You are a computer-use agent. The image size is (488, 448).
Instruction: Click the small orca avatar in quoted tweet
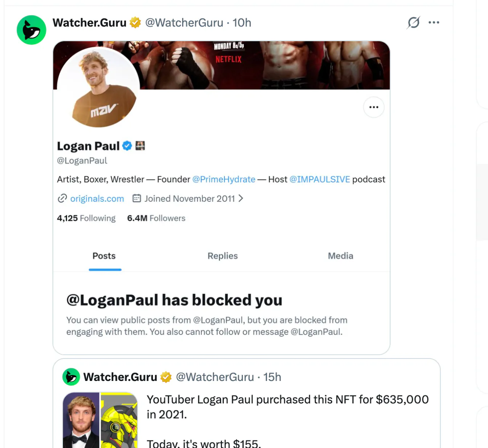[71, 377]
